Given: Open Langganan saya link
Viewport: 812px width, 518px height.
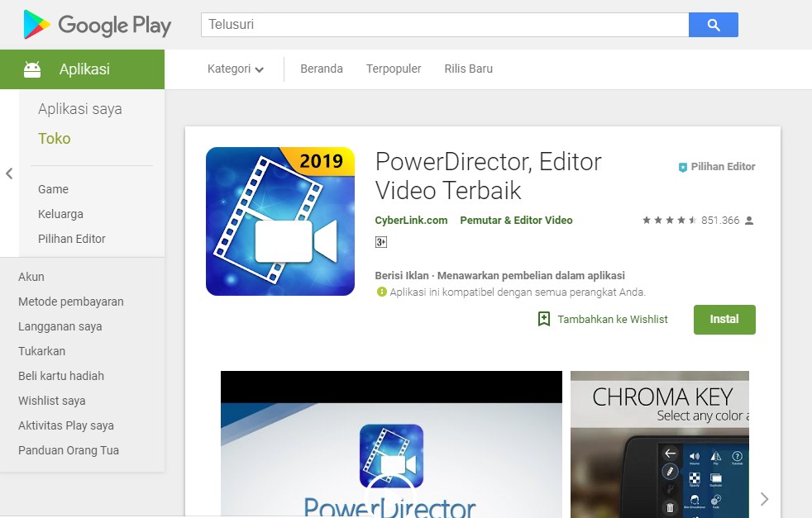Looking at the screenshot, I should pyautogui.click(x=60, y=326).
